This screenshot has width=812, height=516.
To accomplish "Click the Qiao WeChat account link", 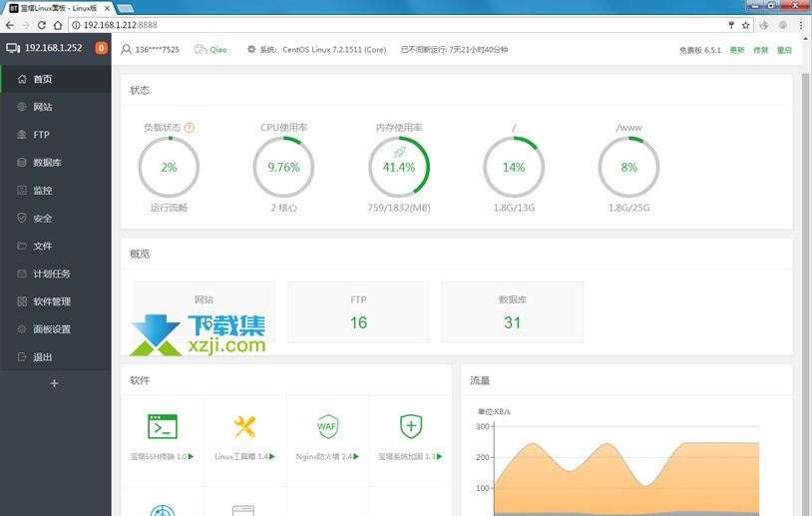I will [218, 50].
